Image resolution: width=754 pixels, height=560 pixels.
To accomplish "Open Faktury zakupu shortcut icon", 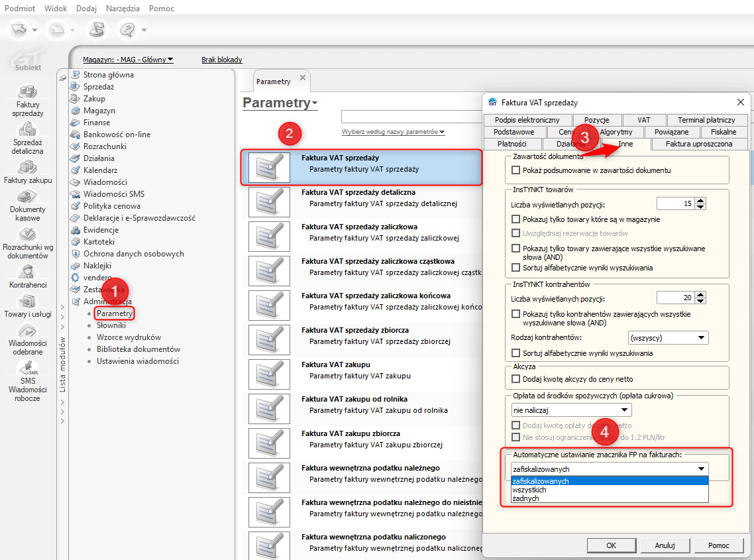I will pyautogui.click(x=28, y=167).
